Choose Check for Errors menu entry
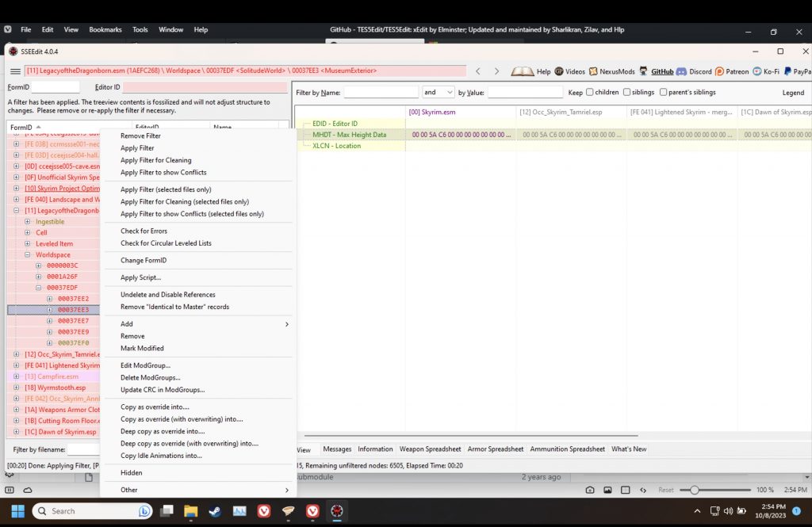This screenshot has width=812, height=527. click(144, 231)
